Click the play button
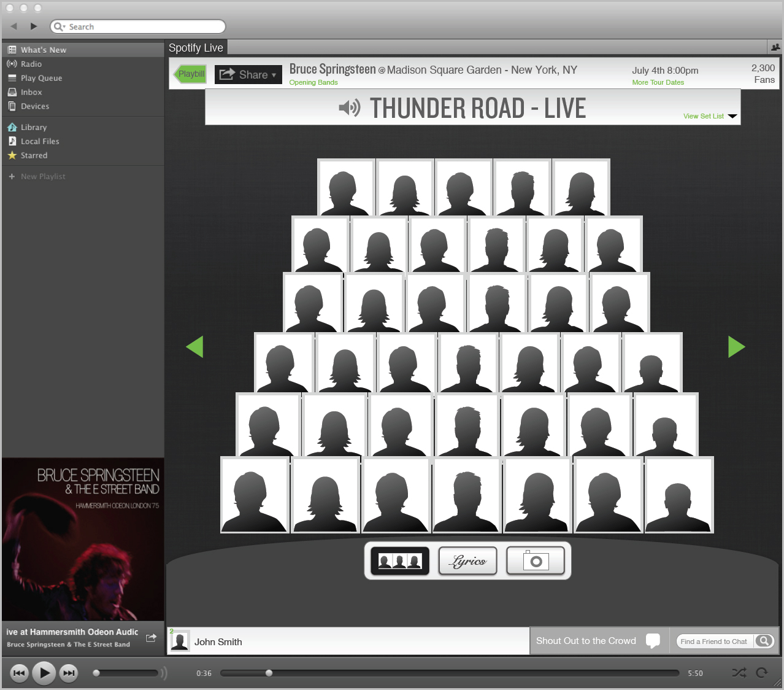 pyautogui.click(x=44, y=673)
